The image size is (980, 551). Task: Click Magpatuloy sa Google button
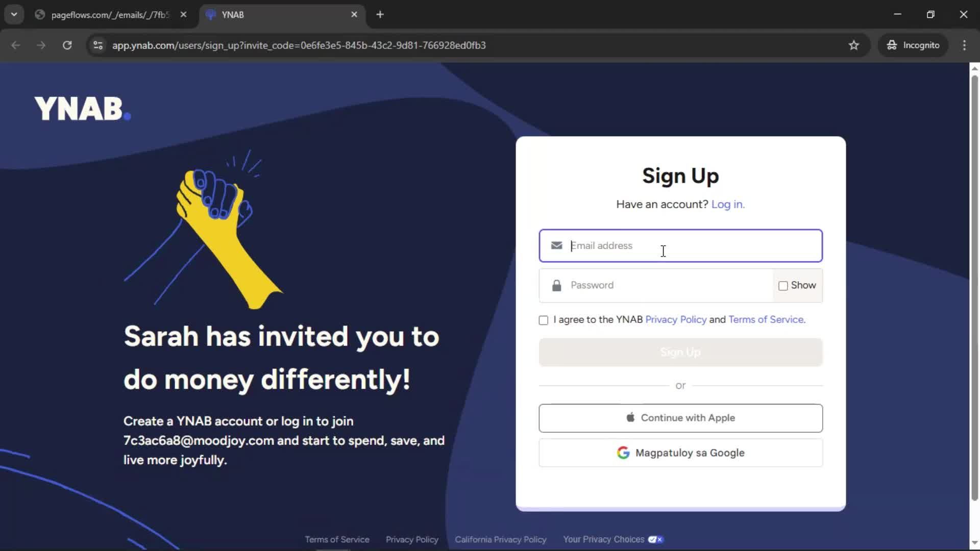tap(680, 453)
